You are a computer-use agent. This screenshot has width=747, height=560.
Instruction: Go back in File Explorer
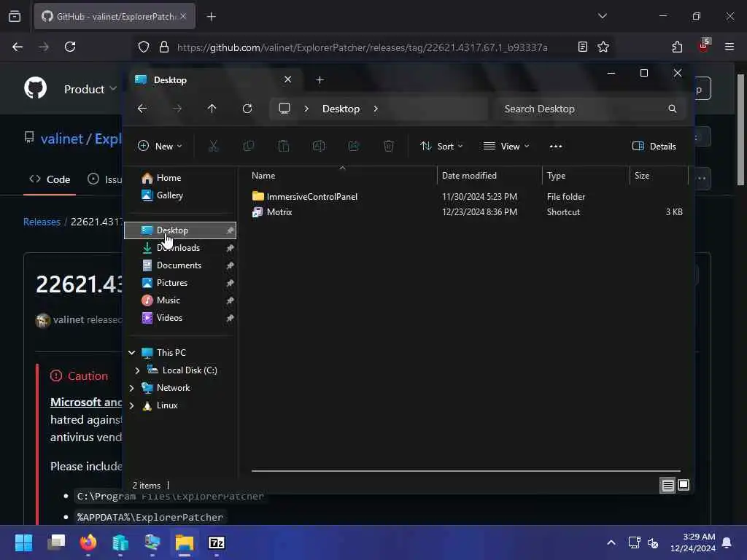[142, 109]
